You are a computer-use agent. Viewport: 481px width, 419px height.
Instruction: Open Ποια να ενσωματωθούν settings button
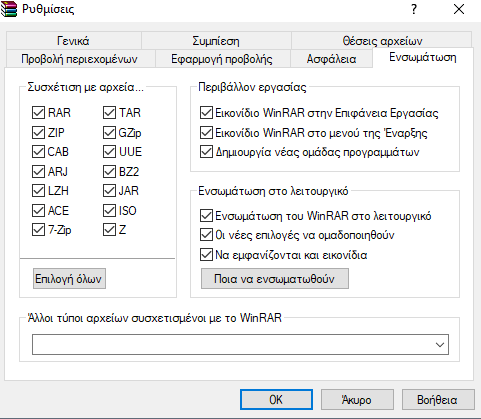pyautogui.click(x=275, y=279)
